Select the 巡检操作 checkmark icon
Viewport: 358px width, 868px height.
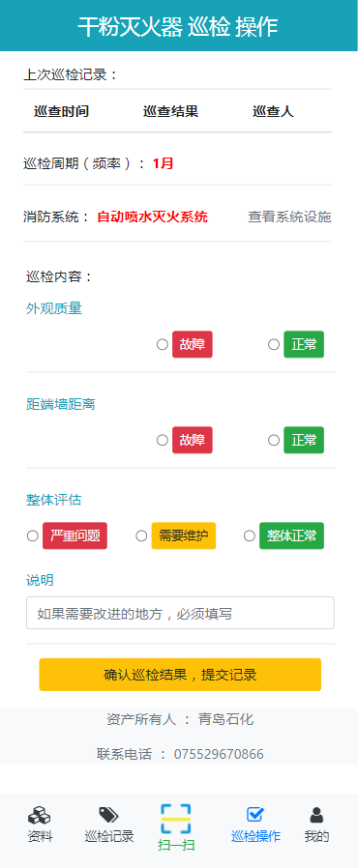tap(254, 814)
